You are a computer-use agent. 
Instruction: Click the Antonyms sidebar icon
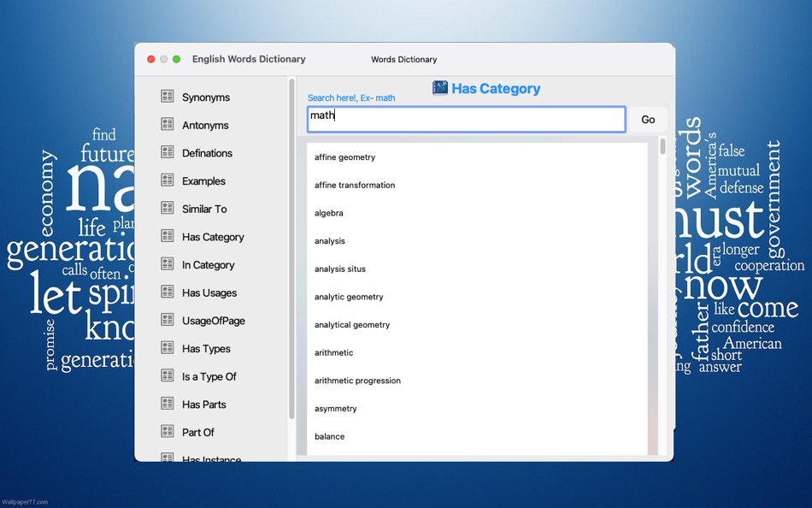click(x=167, y=124)
